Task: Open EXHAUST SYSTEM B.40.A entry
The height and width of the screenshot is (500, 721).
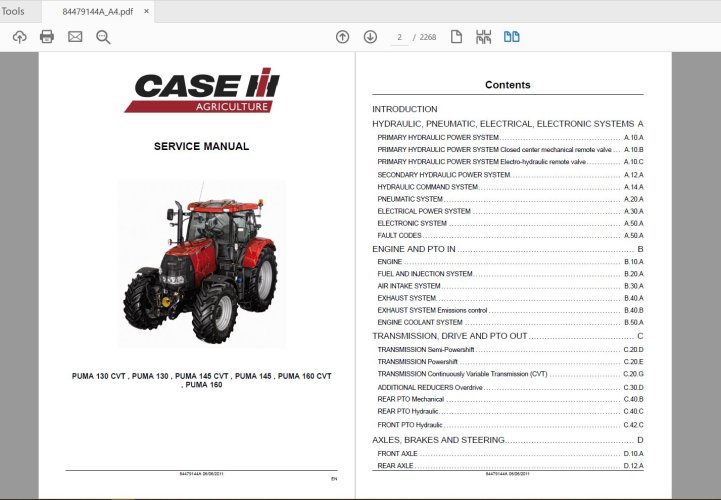Action: (510, 298)
